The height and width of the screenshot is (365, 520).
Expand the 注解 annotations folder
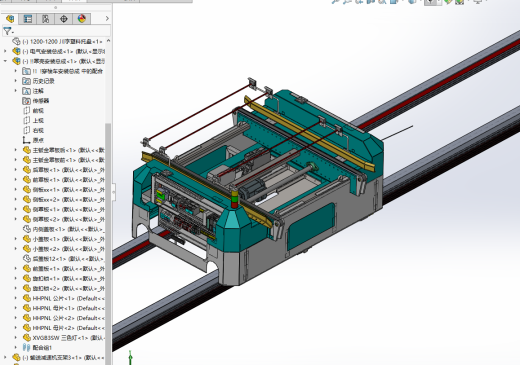click(15, 91)
